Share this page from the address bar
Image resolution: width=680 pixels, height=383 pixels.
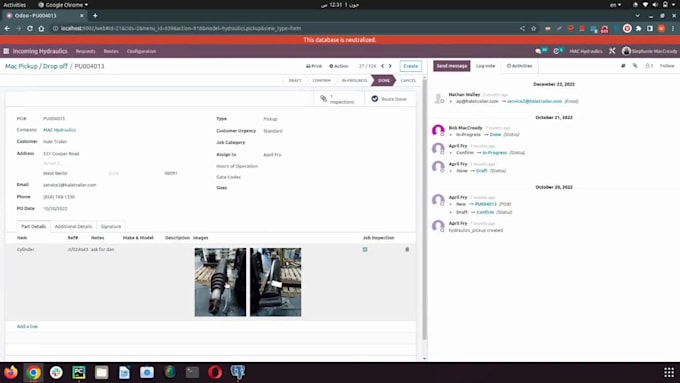(x=522, y=28)
